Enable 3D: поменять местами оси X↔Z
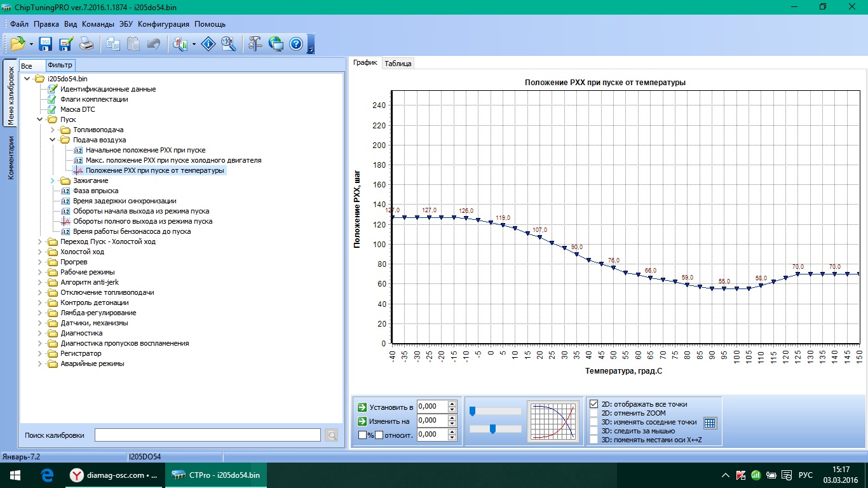The height and width of the screenshot is (488, 868). (x=593, y=440)
